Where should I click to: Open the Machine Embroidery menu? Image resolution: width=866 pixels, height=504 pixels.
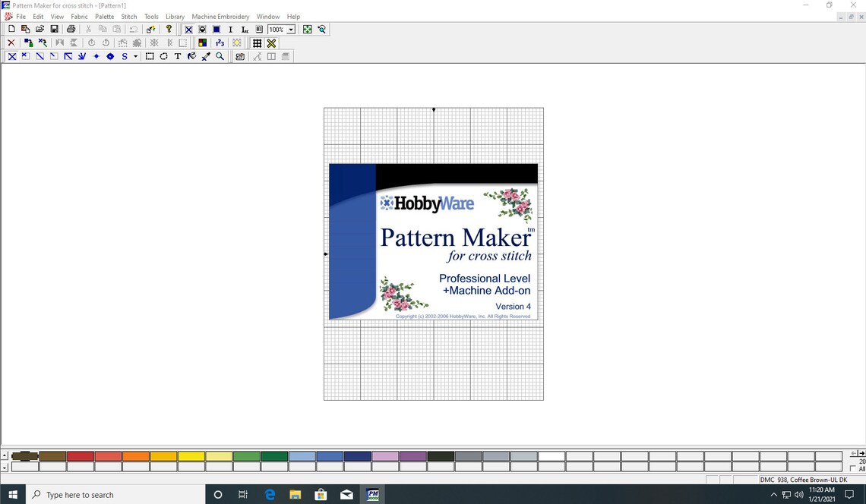tap(220, 16)
